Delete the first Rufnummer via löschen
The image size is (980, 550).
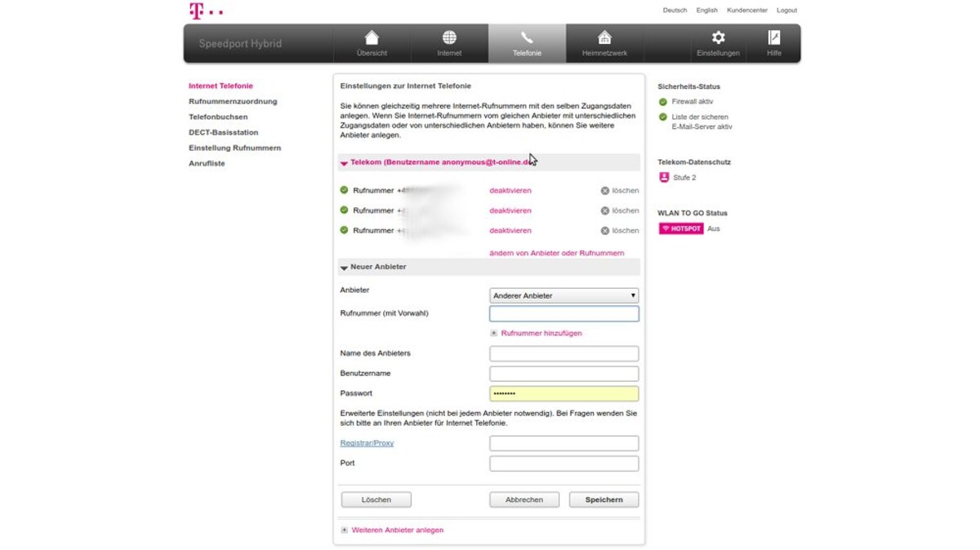click(620, 190)
